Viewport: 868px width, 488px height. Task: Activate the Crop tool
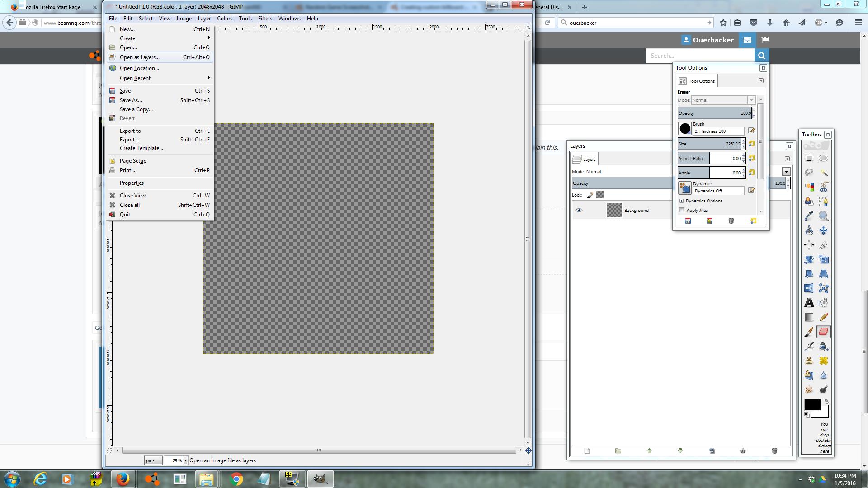824,245
